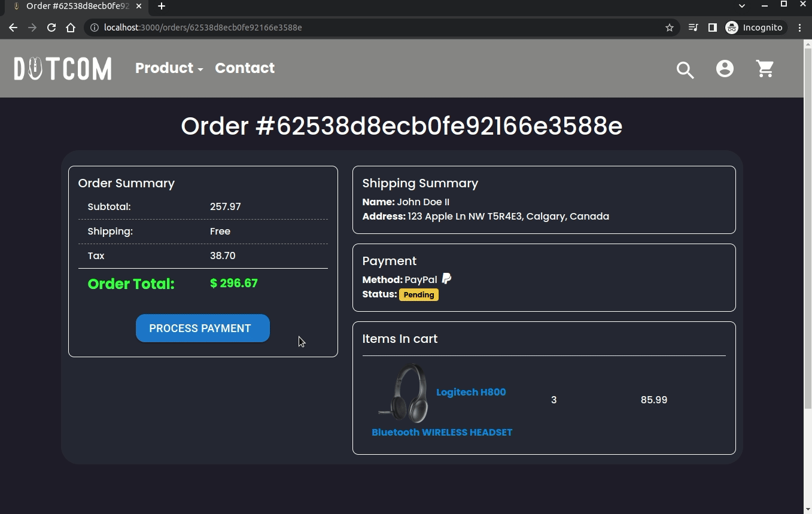Click the DOTCOM logo
The width and height of the screenshot is (812, 514).
tap(62, 68)
